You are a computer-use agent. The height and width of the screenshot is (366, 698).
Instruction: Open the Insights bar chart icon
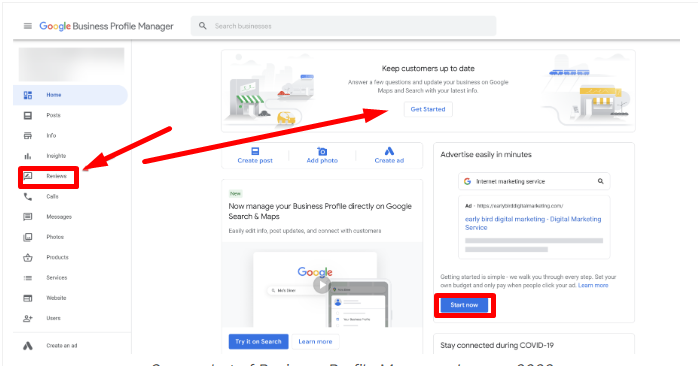(28, 156)
